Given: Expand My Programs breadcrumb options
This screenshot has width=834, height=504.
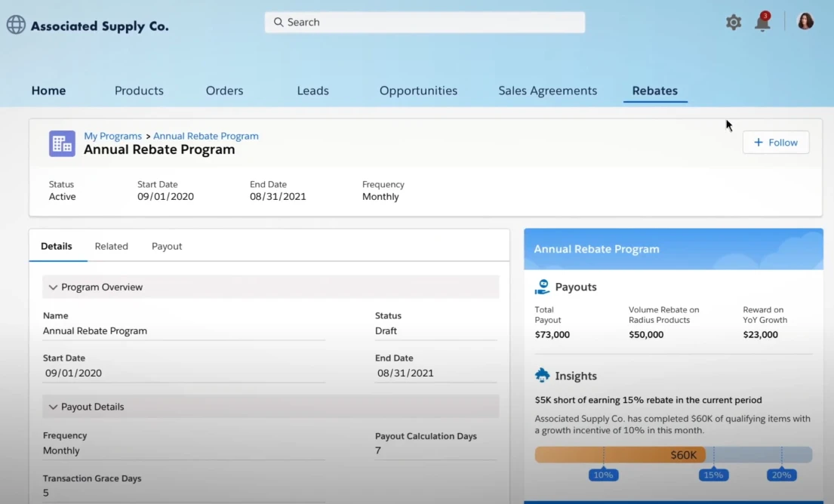Looking at the screenshot, I should (x=112, y=136).
